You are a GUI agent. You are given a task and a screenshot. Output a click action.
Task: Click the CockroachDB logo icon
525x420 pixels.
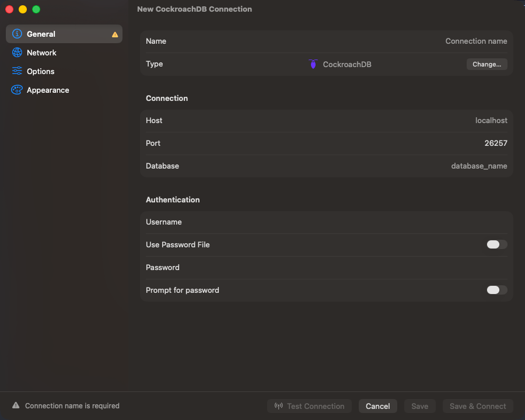tap(313, 64)
